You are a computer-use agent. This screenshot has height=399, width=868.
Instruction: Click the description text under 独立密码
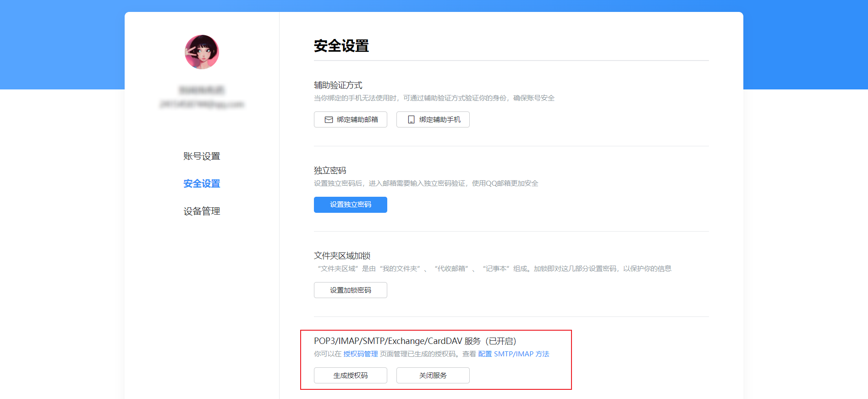(426, 183)
